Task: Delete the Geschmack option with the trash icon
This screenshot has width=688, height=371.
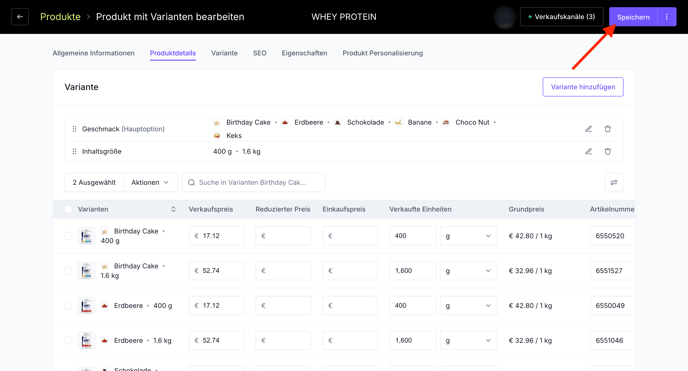Action: pyautogui.click(x=607, y=129)
